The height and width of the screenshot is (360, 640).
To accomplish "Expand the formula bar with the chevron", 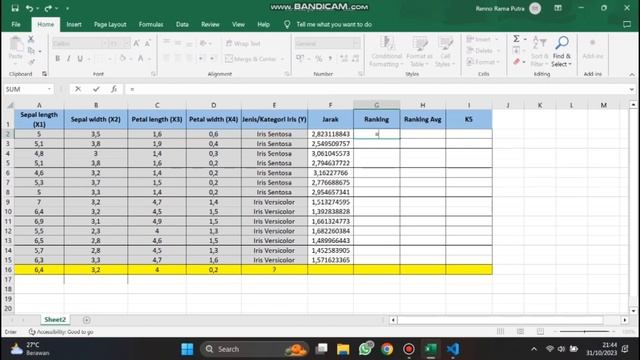I will [x=631, y=89].
